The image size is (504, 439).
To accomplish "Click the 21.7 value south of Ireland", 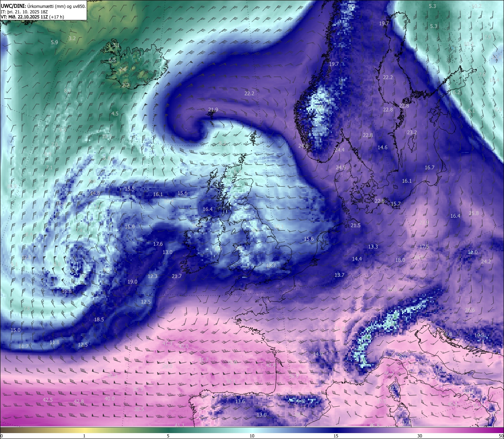I will point(177,276).
